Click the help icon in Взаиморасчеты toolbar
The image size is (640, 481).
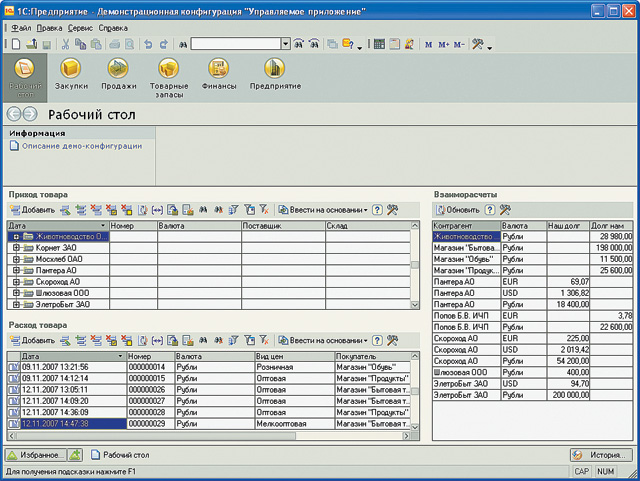click(x=490, y=210)
